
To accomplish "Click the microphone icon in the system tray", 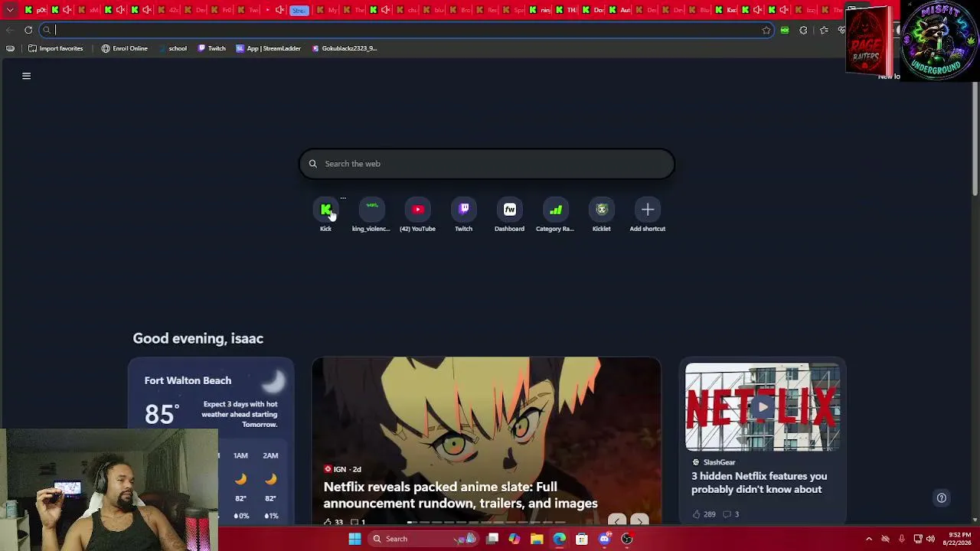I will coord(901,539).
